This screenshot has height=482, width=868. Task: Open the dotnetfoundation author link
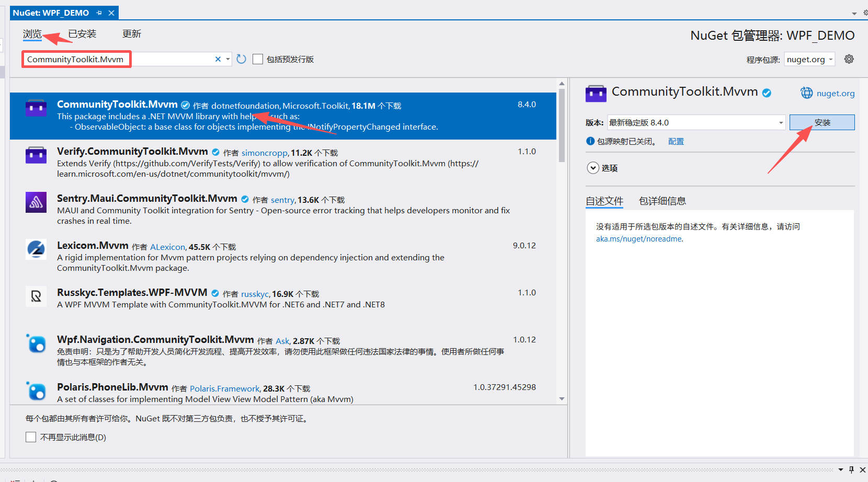[245, 106]
